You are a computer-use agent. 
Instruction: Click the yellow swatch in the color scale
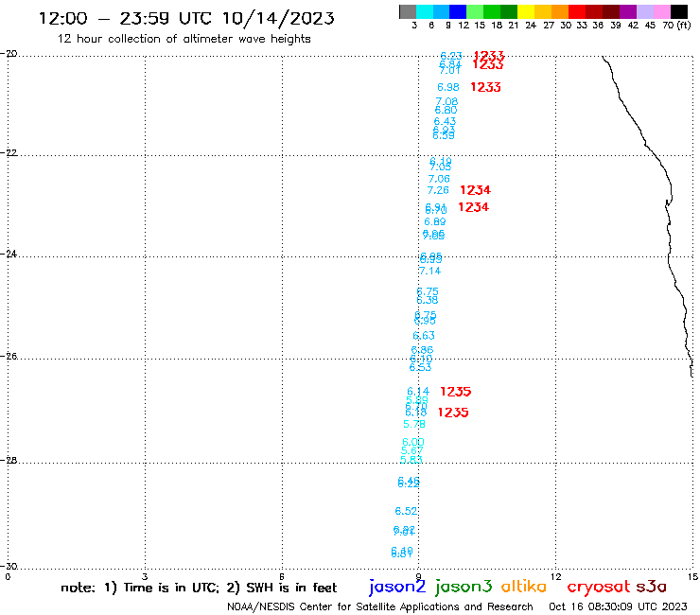pyautogui.click(x=526, y=11)
